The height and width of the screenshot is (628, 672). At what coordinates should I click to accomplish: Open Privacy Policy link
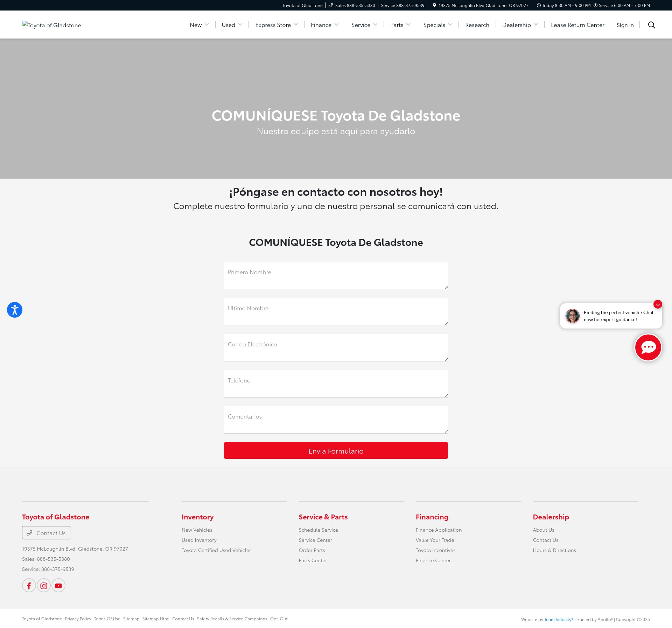tap(78, 619)
